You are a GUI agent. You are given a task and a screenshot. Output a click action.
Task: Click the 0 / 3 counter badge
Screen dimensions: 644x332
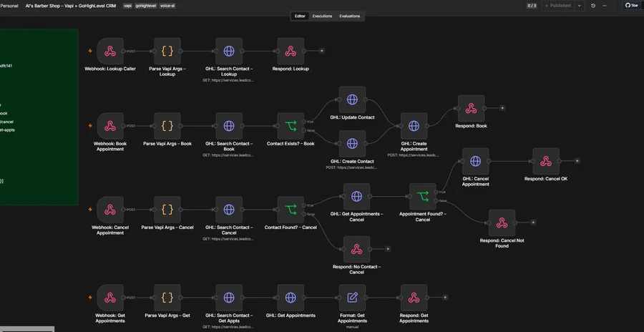tap(532, 6)
